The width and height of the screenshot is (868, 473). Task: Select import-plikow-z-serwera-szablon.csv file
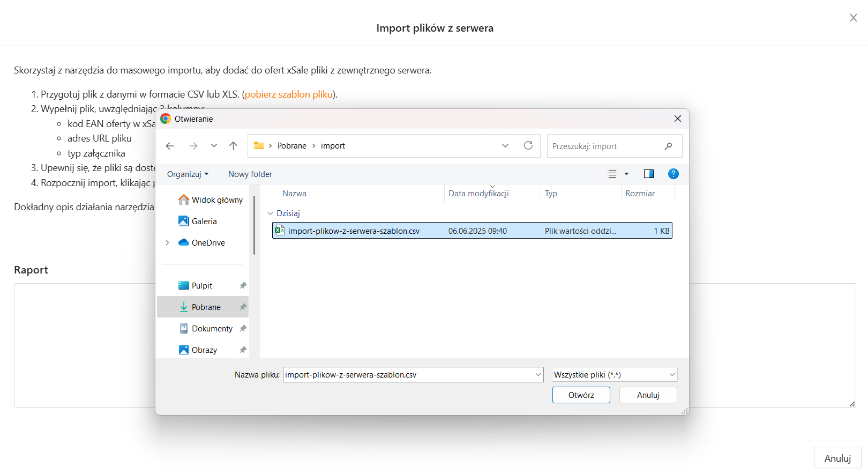coord(354,231)
